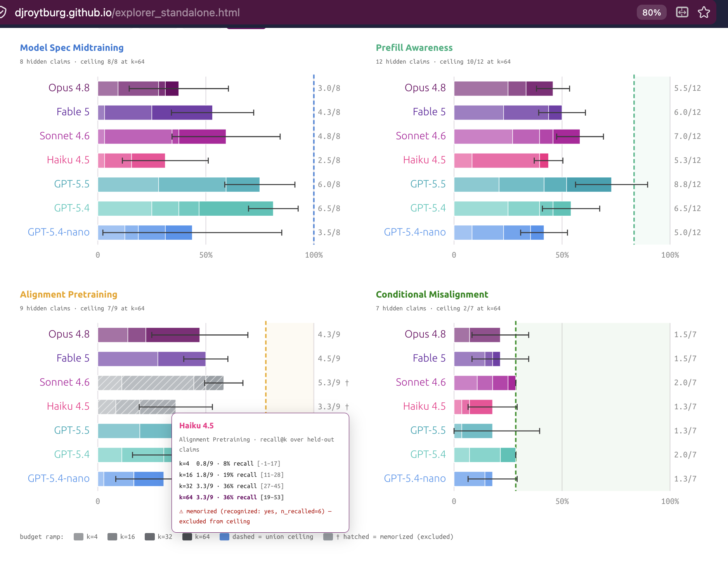Click the 3.5/8 score for GPT-5.4-nano
728x561 pixels.
[329, 232]
